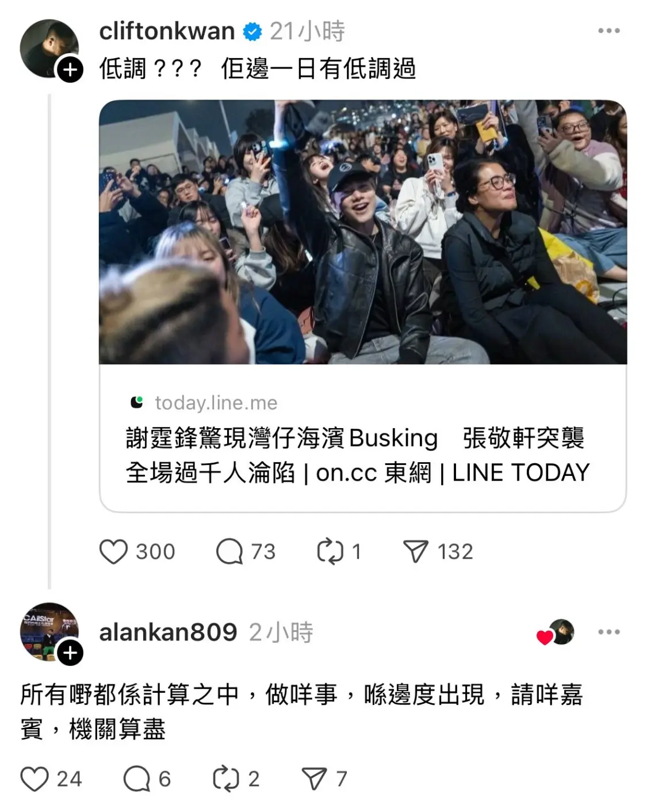Share alankan809's reply with send icon
This screenshot has width=647, height=812.
click(x=314, y=779)
